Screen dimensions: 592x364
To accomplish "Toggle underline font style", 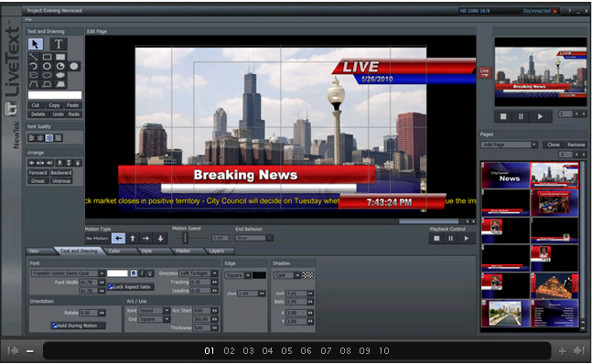I will point(150,273).
